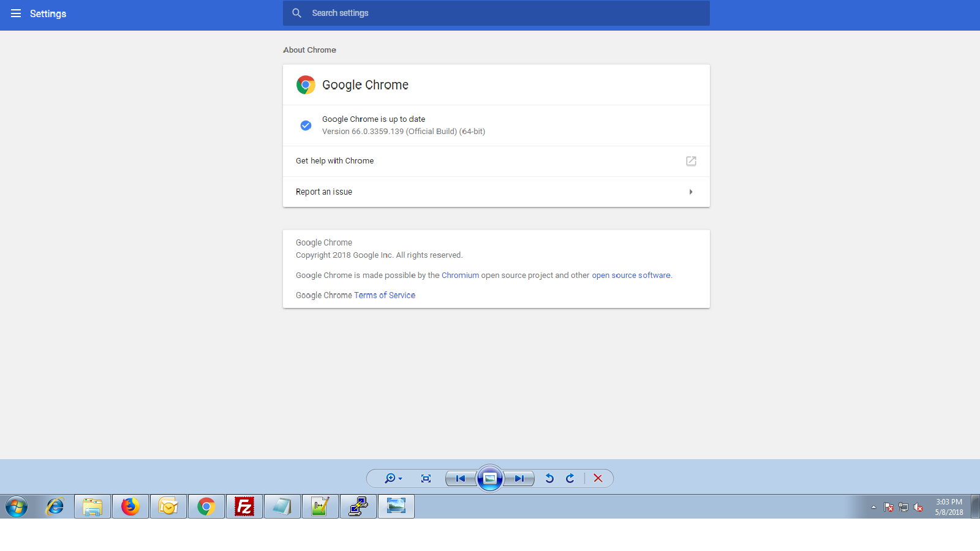Click the fit-to-window actual size icon
Viewport: 980px width, 551px height.
[x=426, y=479]
